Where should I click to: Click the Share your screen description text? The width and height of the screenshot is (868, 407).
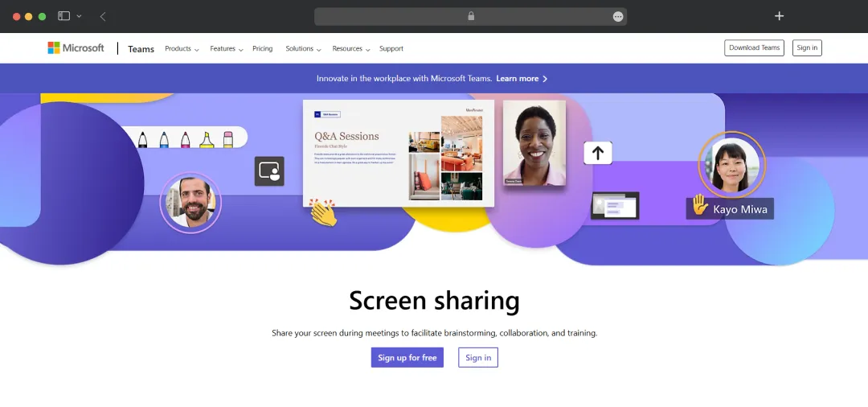click(x=435, y=333)
